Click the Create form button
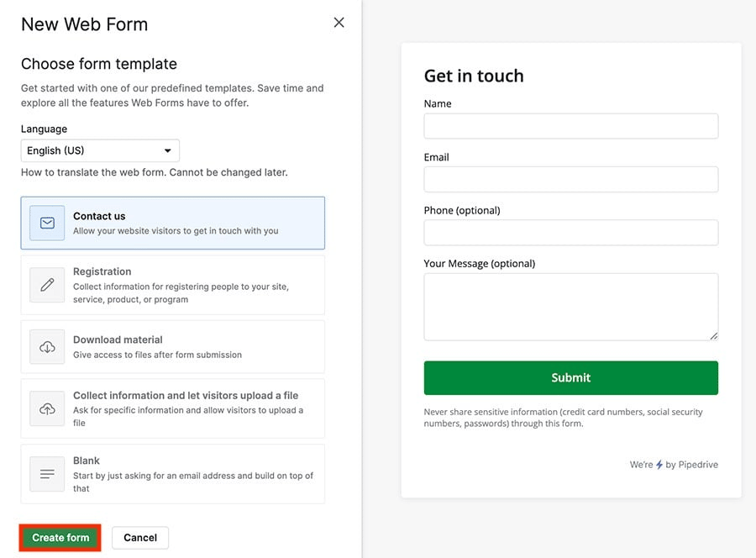The height and width of the screenshot is (558, 756). coord(59,537)
